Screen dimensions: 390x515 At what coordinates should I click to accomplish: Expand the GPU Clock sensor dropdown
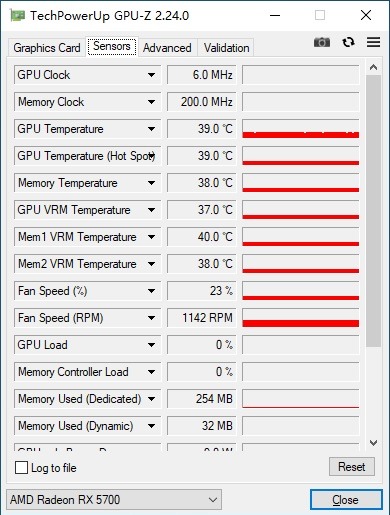click(151, 75)
